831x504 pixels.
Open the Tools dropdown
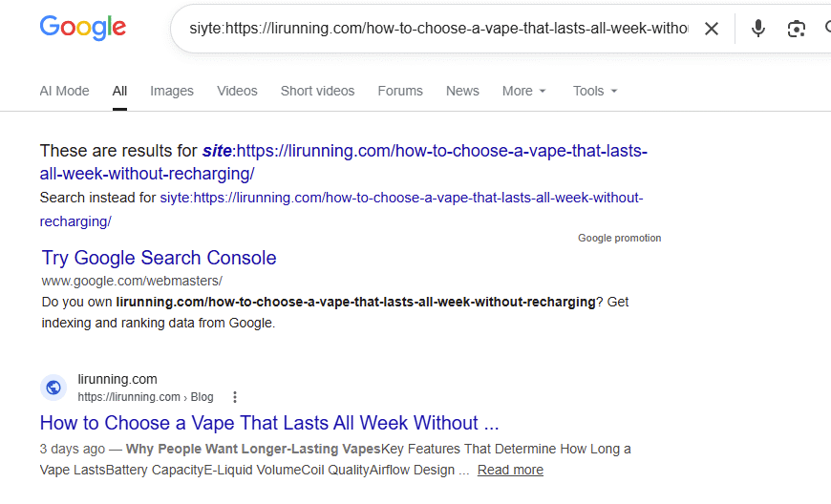[x=595, y=91]
